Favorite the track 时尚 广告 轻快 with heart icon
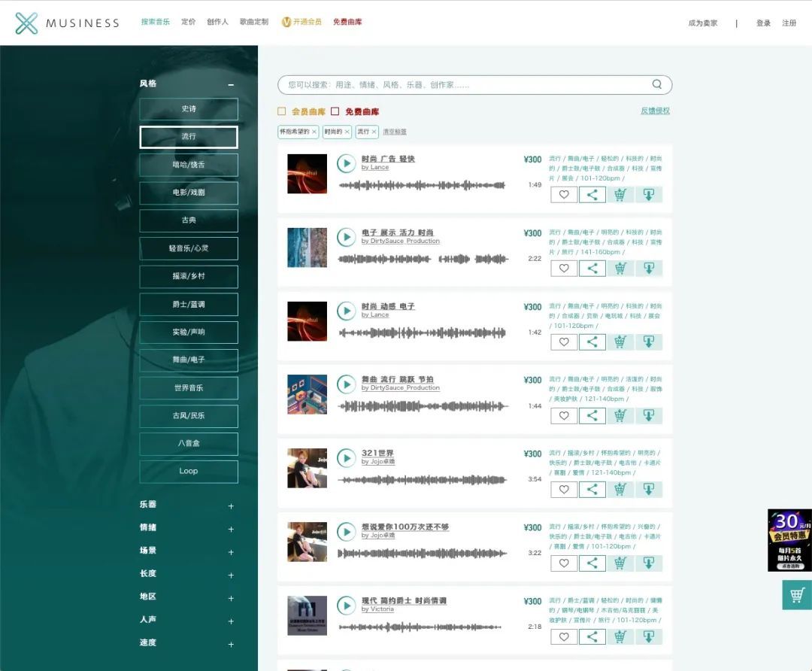The width and height of the screenshot is (812, 671). point(564,195)
